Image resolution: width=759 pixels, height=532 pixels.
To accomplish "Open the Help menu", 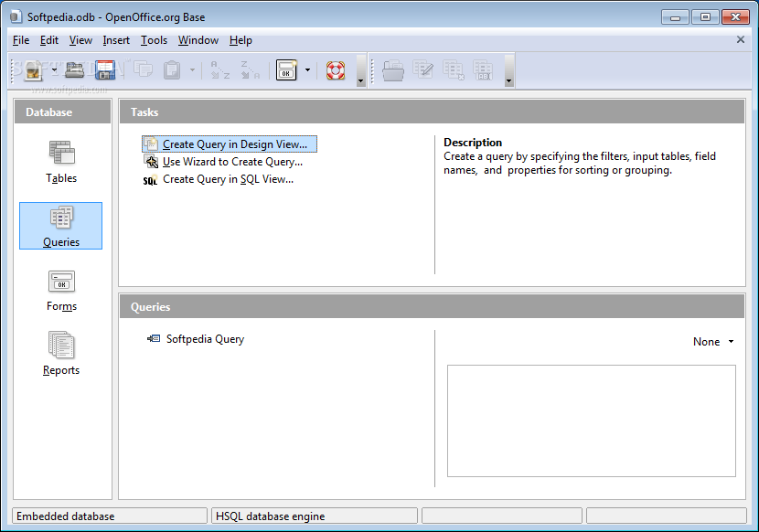I will pyautogui.click(x=241, y=40).
